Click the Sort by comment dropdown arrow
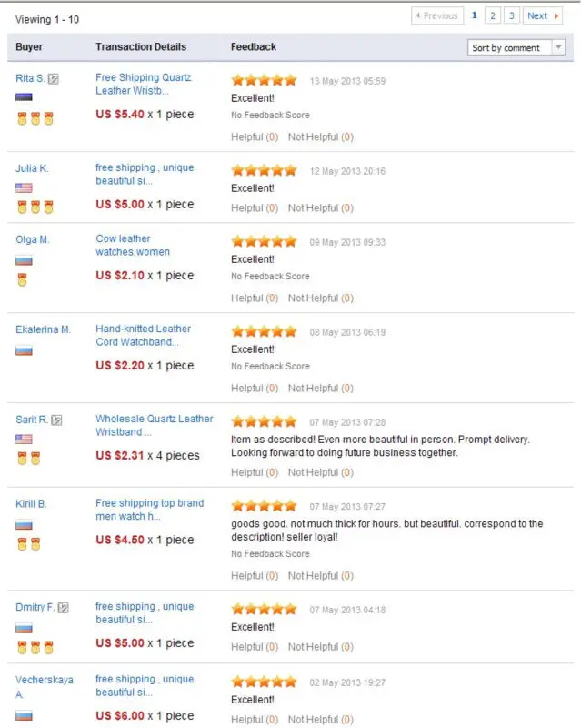Viewport: 581px width, 728px height. (x=558, y=47)
